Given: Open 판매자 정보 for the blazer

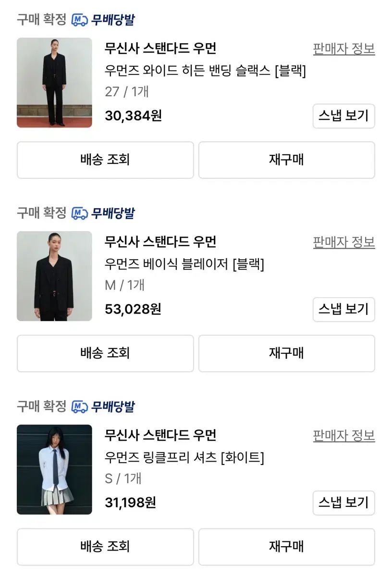Looking at the screenshot, I should coord(343,242).
